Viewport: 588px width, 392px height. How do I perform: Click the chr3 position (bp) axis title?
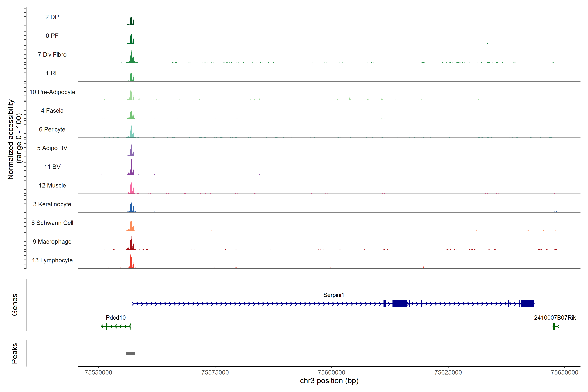[x=329, y=381]
